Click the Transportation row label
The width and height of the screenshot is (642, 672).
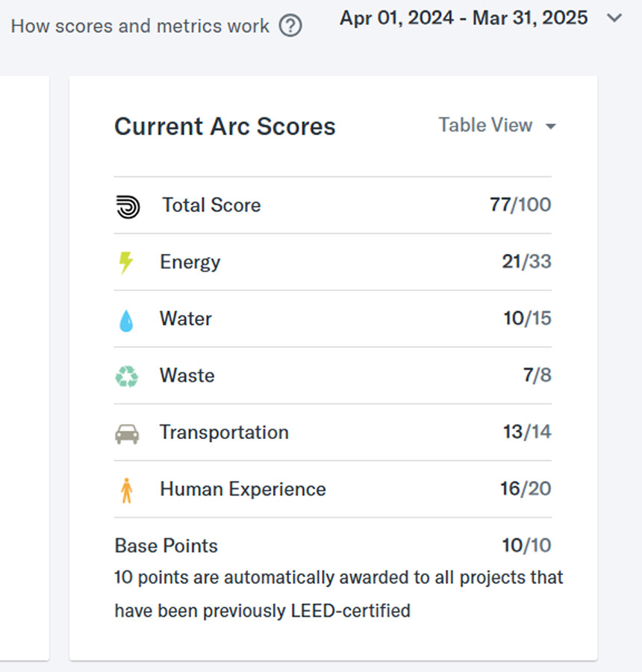tap(224, 432)
